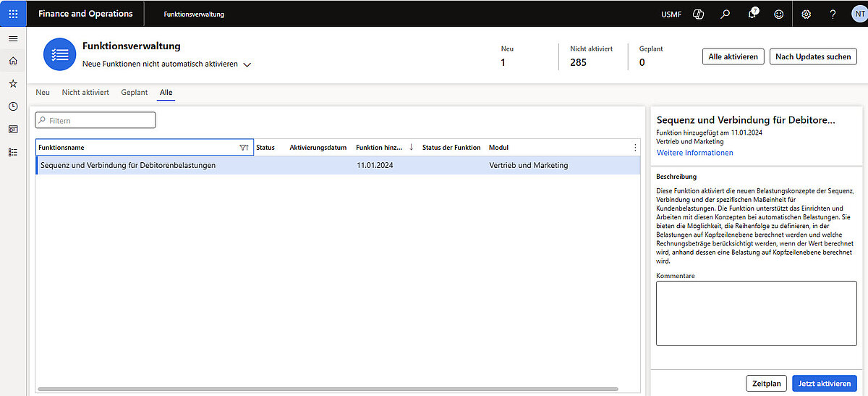Open Workspaces icon in sidebar

(13, 129)
